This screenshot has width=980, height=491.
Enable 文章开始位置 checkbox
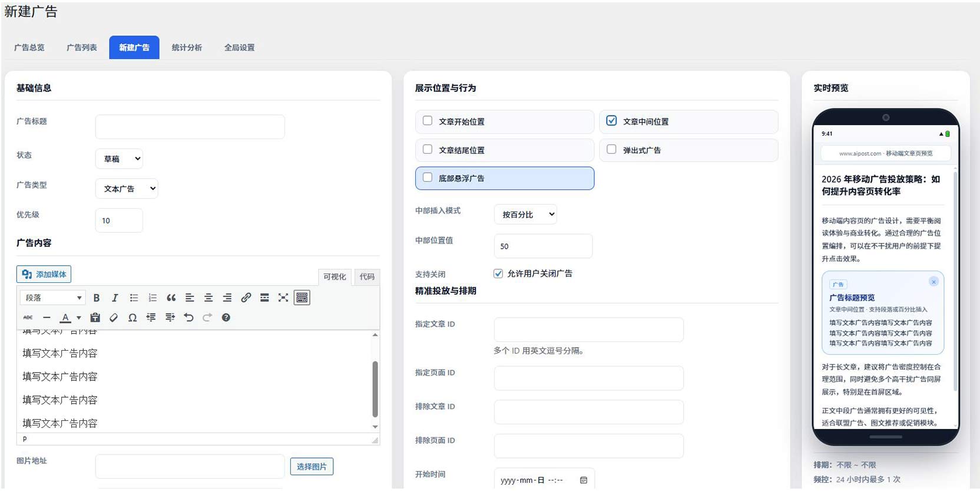428,121
